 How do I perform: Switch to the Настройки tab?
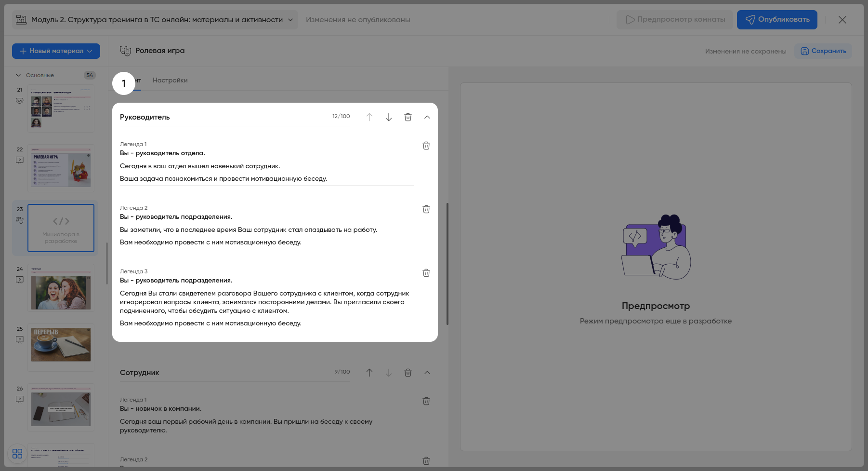pos(170,81)
